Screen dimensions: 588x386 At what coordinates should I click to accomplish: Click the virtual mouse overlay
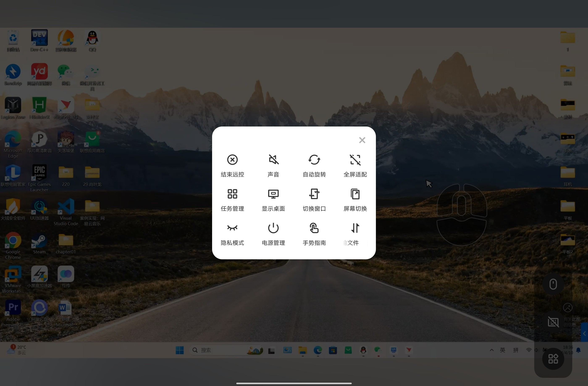point(462,214)
